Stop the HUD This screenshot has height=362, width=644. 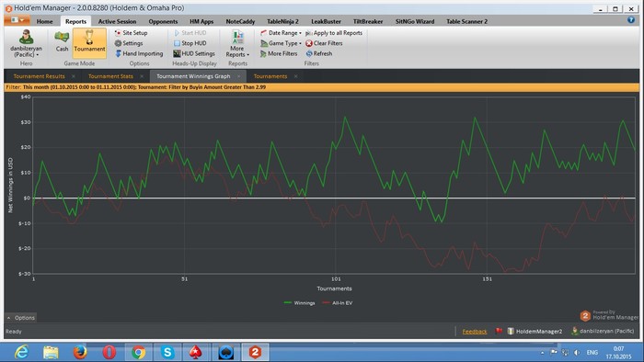(190, 43)
